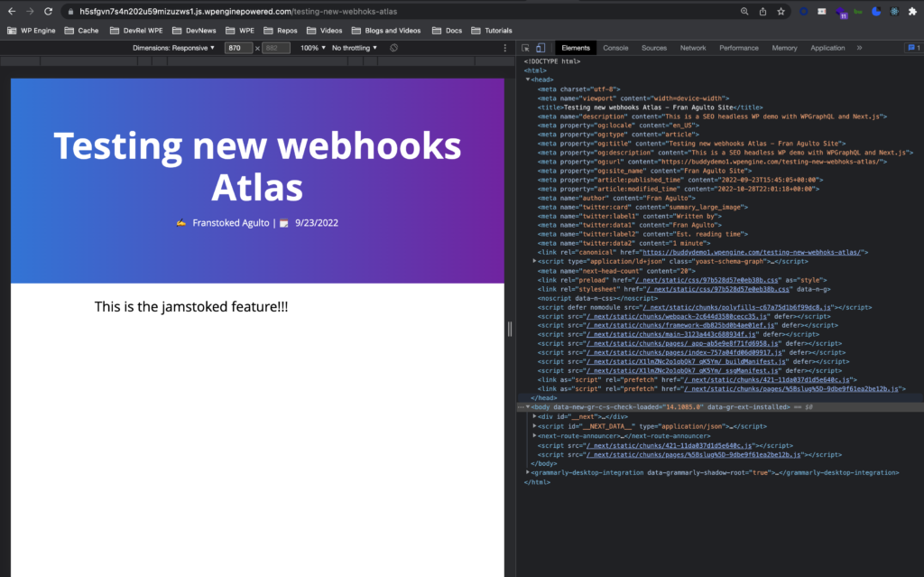Click the rotate viewport icon
Screen dimensions: 924x577
point(393,47)
